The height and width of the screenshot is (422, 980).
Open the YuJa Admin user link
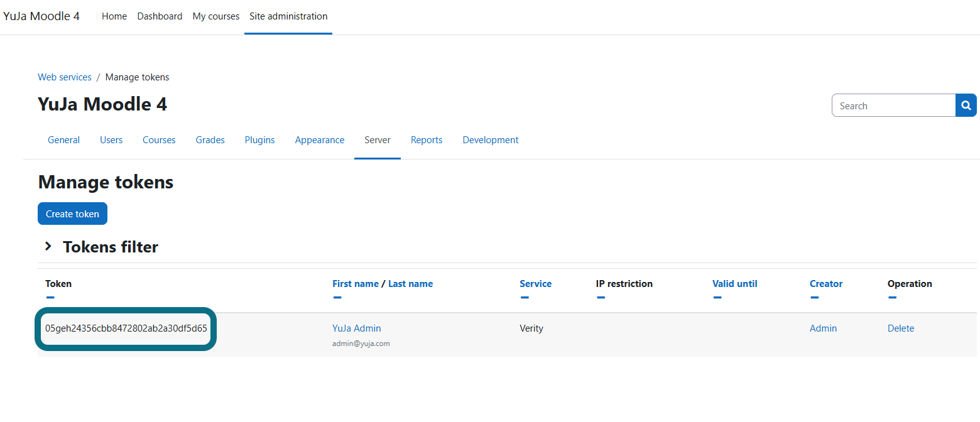point(356,328)
